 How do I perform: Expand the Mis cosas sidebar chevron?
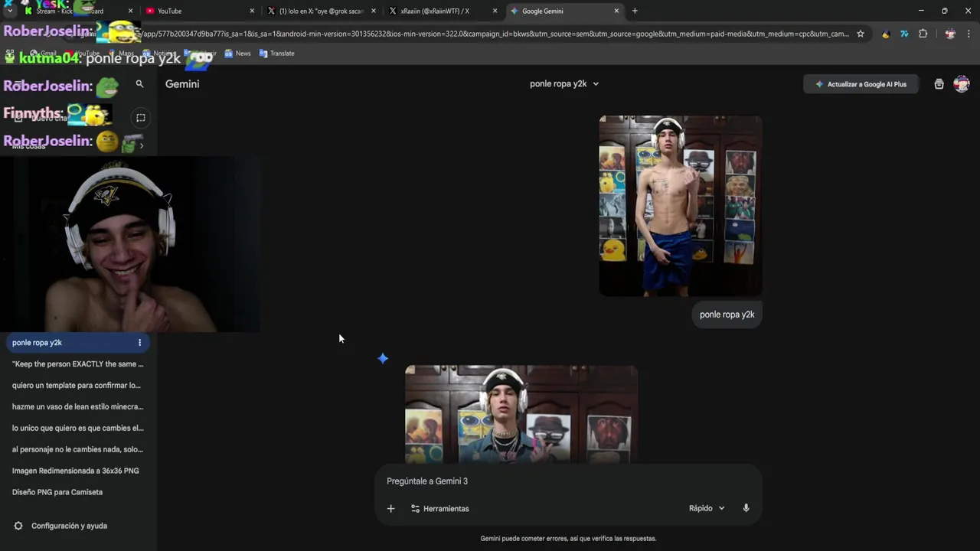click(x=141, y=145)
